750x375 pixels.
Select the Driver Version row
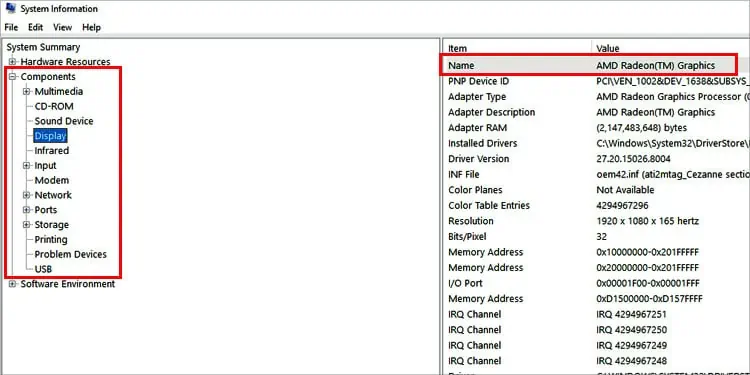click(x=596, y=159)
